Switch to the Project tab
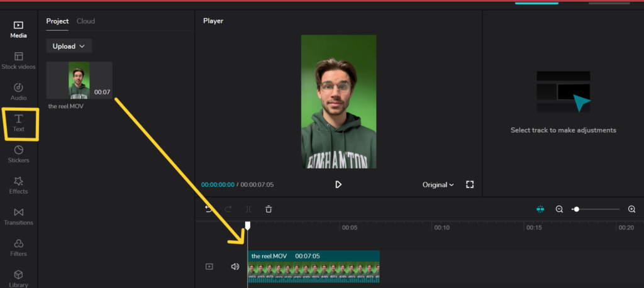644x288 pixels. (57, 21)
